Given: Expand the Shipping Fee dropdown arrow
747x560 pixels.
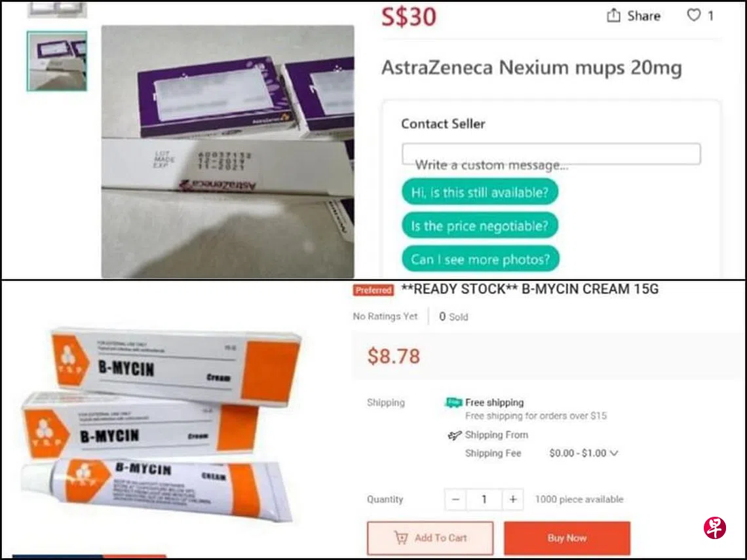Looking at the screenshot, I should point(613,453).
